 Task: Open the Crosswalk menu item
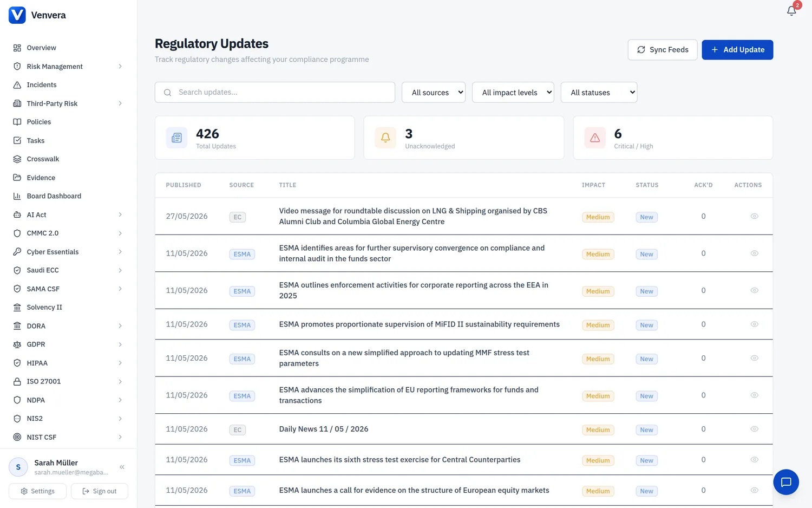coord(68,159)
